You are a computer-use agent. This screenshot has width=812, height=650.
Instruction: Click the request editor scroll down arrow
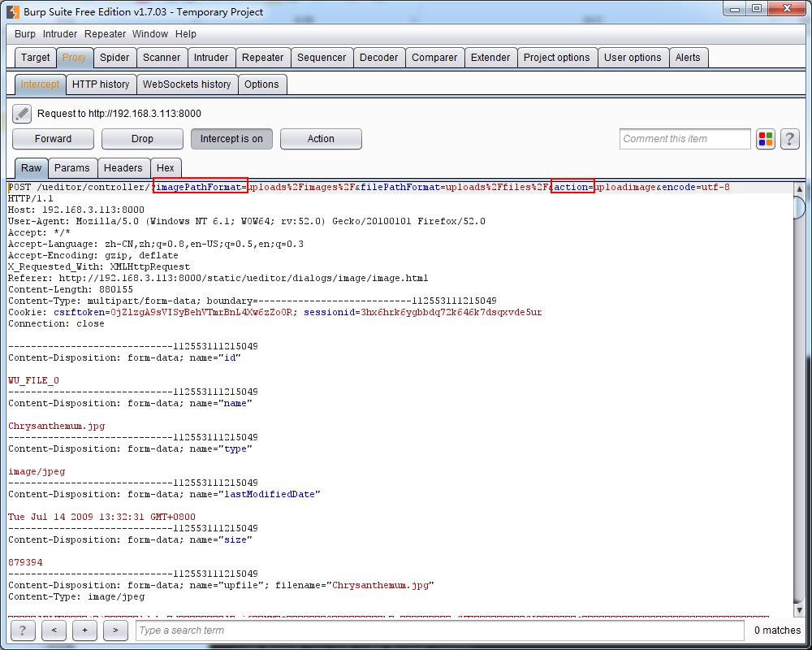799,609
